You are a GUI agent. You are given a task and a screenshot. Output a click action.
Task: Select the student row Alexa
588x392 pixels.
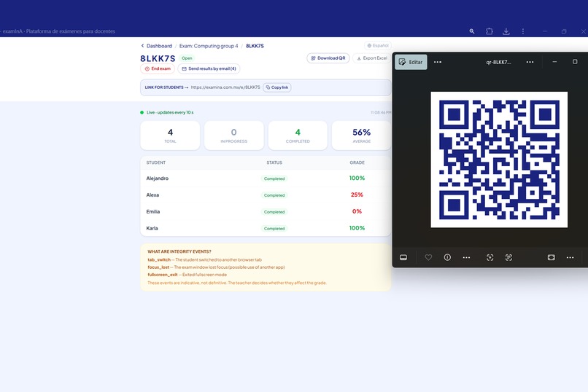[x=266, y=195]
